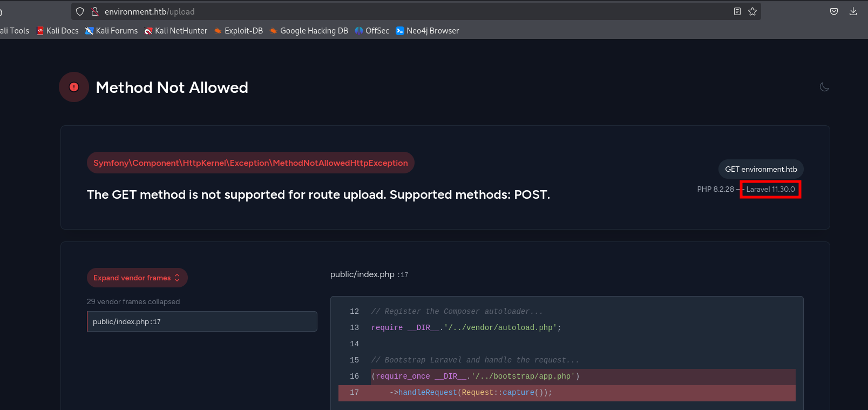This screenshot has height=410, width=868.
Task: Open the Neo4j Browser bookmark
Action: pos(428,31)
